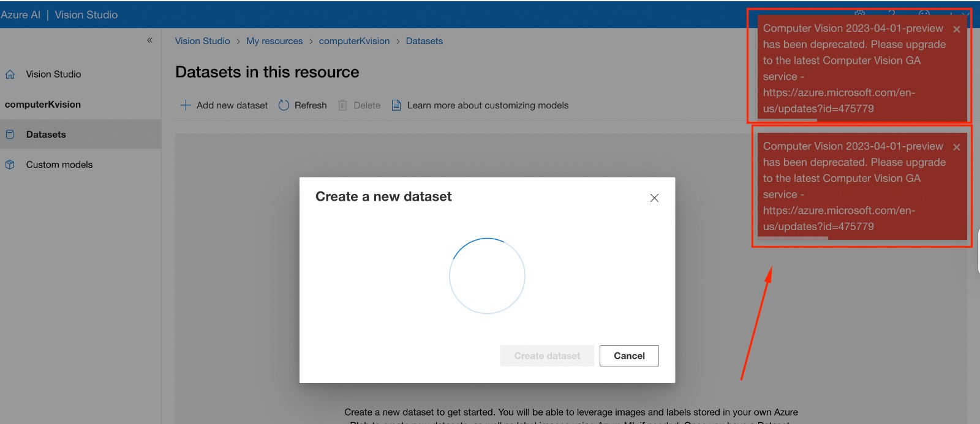Open Learn more about customizing models
The image size is (980, 424).
pyautogui.click(x=488, y=105)
